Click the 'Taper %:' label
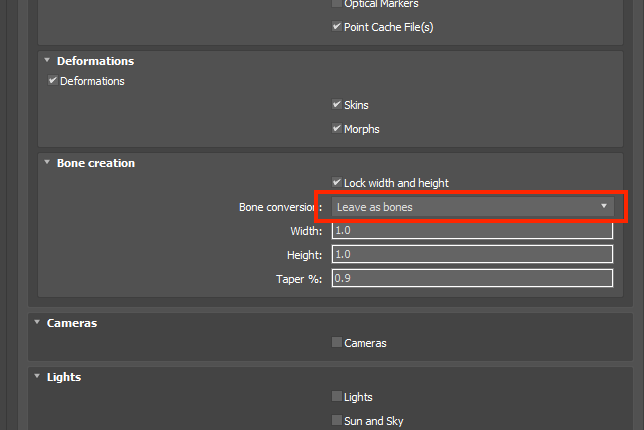The image size is (644, 430). pyautogui.click(x=299, y=279)
